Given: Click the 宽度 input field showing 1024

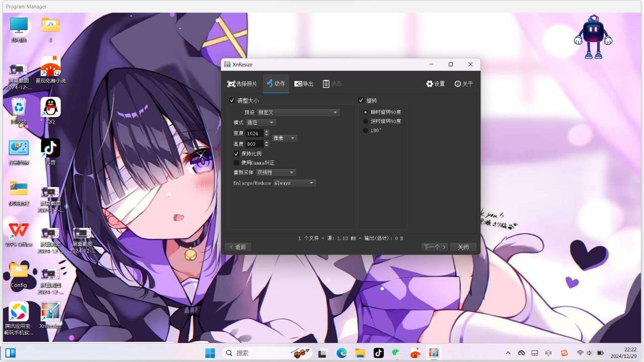Looking at the screenshot, I should (x=255, y=133).
